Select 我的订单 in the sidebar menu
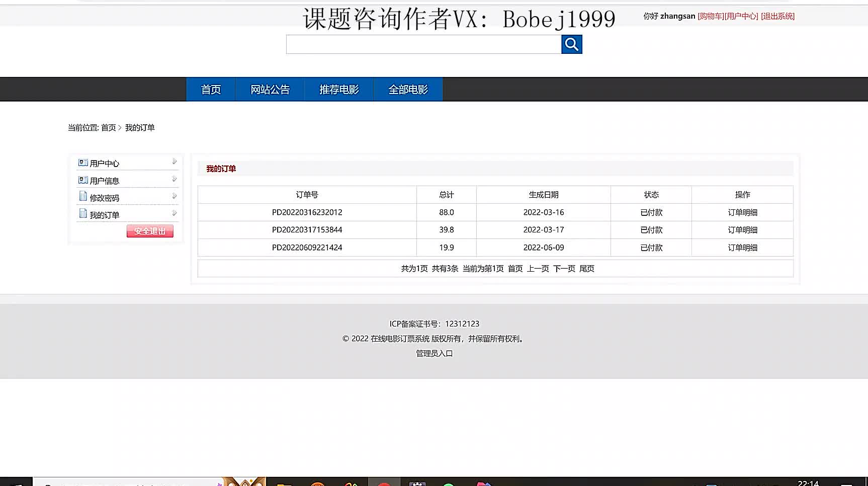 point(105,215)
